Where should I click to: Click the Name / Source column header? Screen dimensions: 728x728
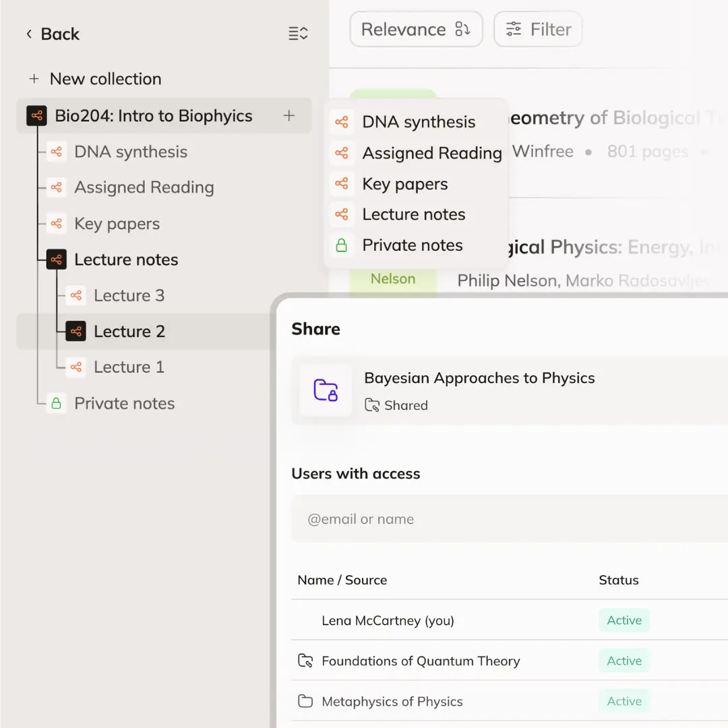342,580
